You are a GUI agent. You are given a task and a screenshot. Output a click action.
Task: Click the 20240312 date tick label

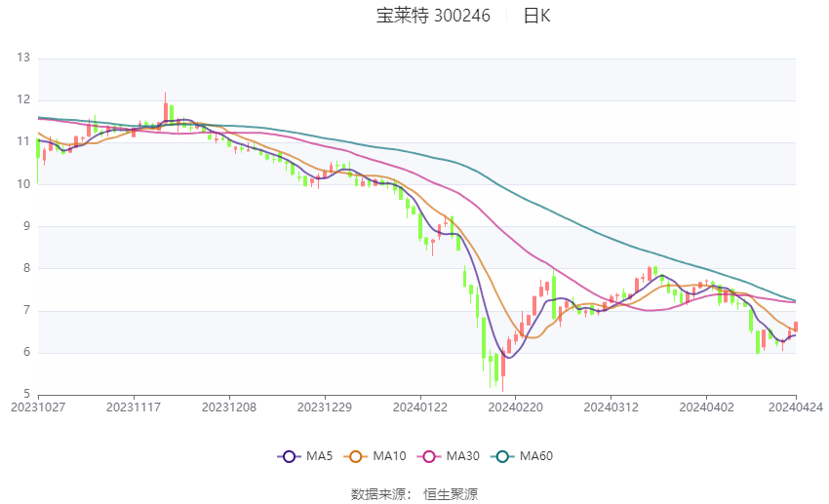pyautogui.click(x=611, y=407)
